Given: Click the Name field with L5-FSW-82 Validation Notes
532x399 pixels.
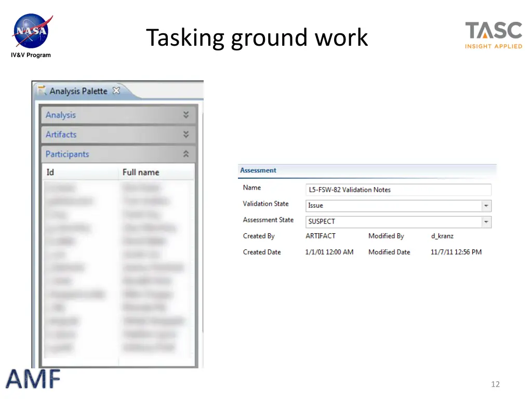Looking at the screenshot, I should click(x=398, y=190).
